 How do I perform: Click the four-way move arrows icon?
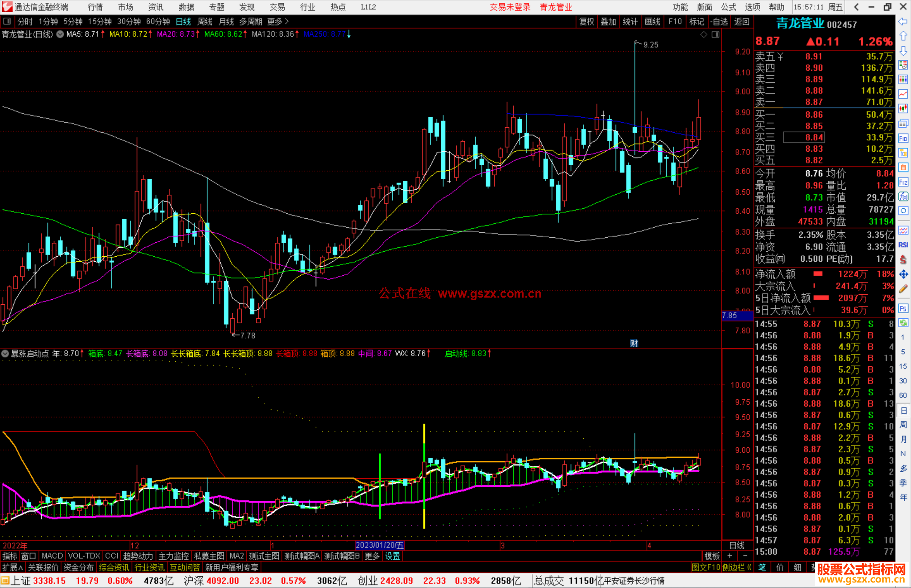coord(903,274)
